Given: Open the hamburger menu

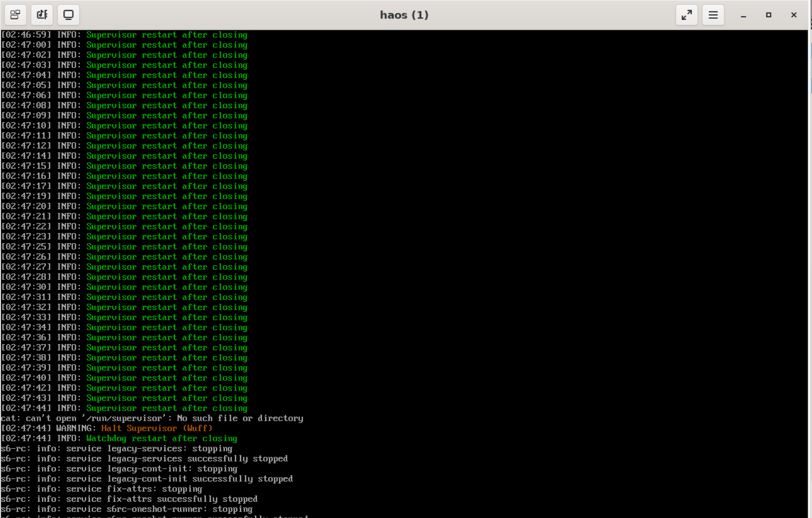Looking at the screenshot, I should click(x=713, y=15).
